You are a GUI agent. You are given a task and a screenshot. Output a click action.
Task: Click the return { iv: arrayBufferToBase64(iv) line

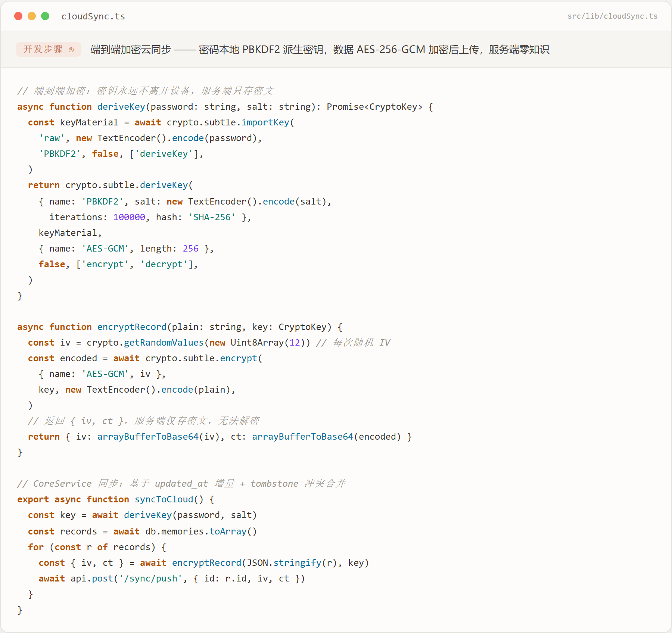(x=220, y=437)
